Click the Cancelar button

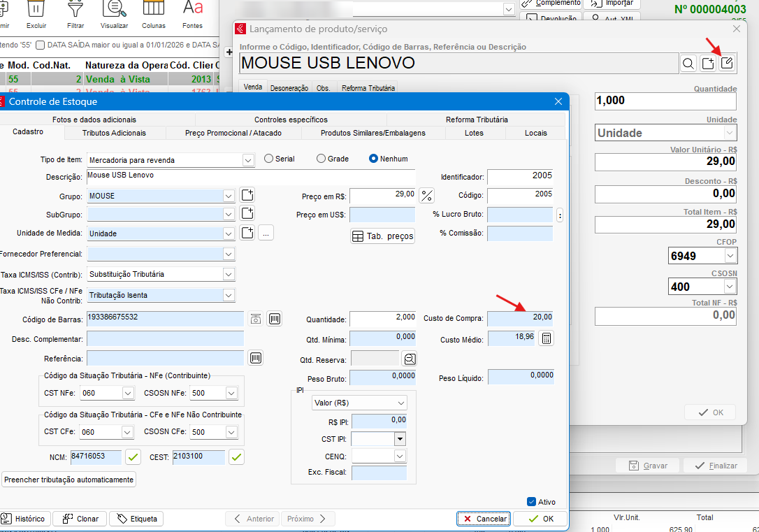484,519
